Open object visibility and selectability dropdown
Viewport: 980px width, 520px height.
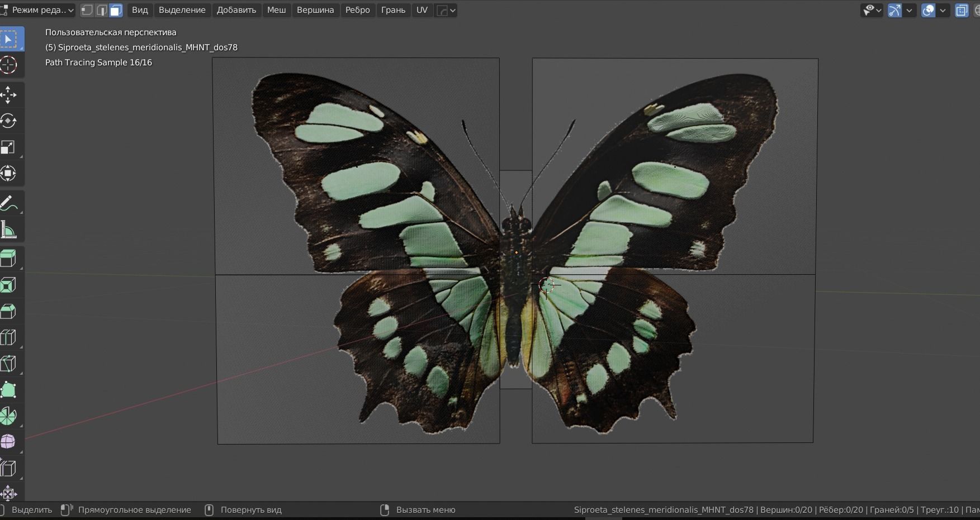pyautogui.click(x=872, y=10)
